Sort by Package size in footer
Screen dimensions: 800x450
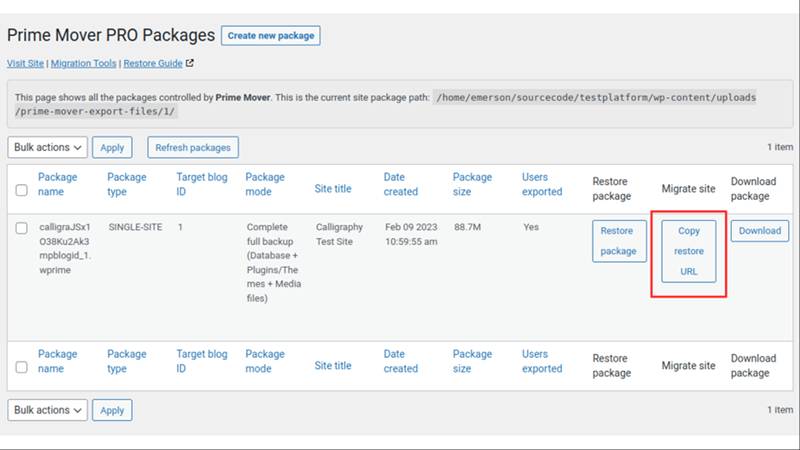point(472,361)
